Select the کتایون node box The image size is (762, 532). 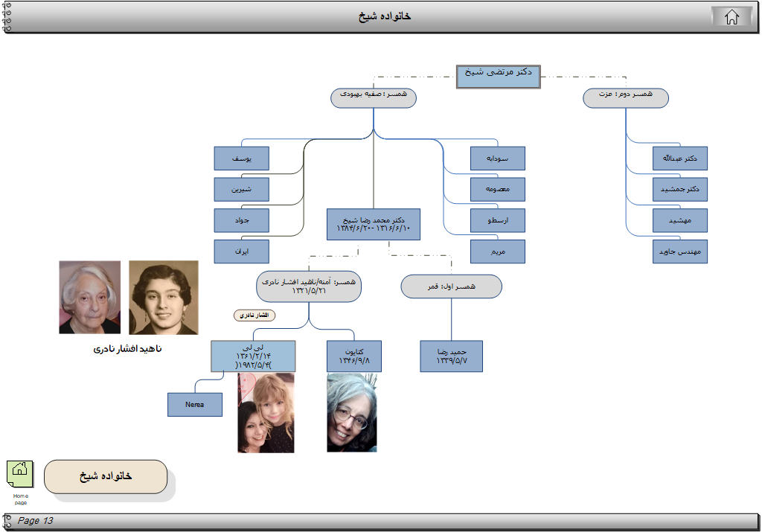tap(354, 356)
